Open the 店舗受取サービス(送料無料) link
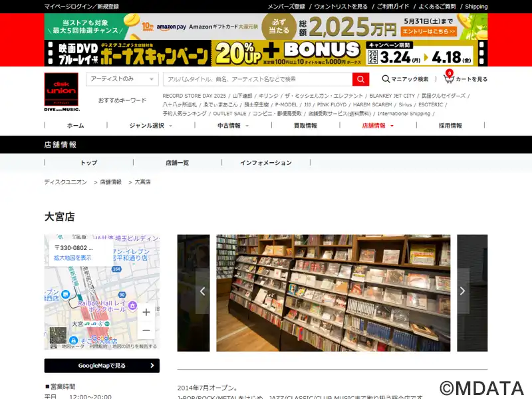 tap(340, 113)
